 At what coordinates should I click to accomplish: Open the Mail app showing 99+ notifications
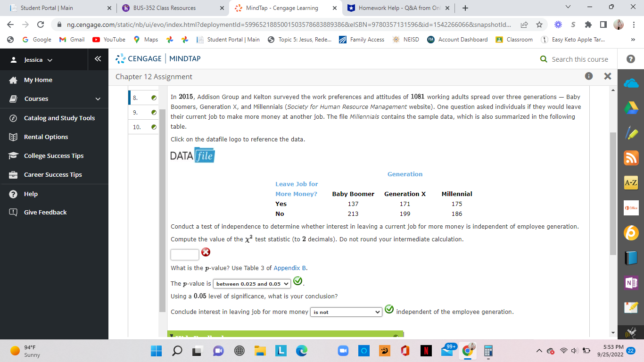click(x=447, y=351)
